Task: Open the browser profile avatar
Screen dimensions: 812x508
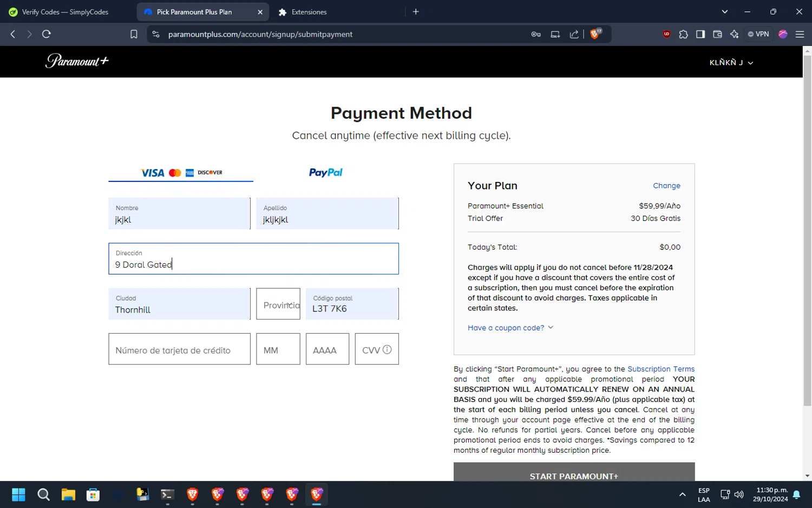Action: [x=783, y=34]
